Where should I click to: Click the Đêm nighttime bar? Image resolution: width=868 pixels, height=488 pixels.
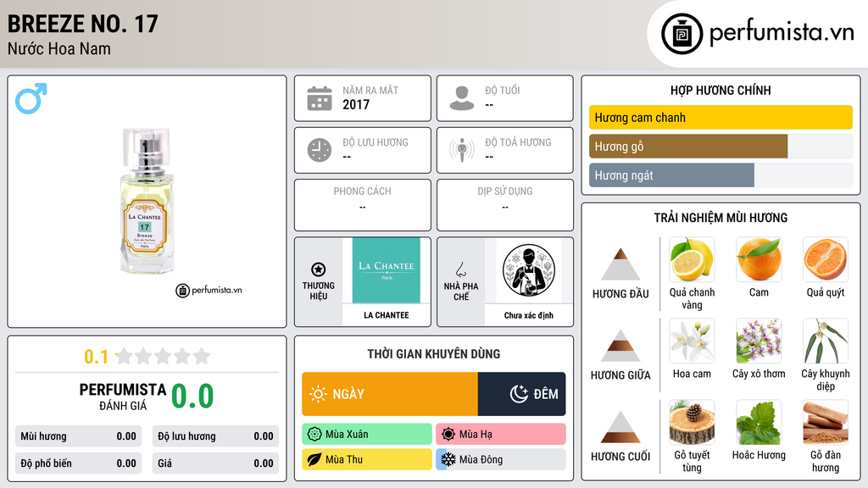coord(521,394)
